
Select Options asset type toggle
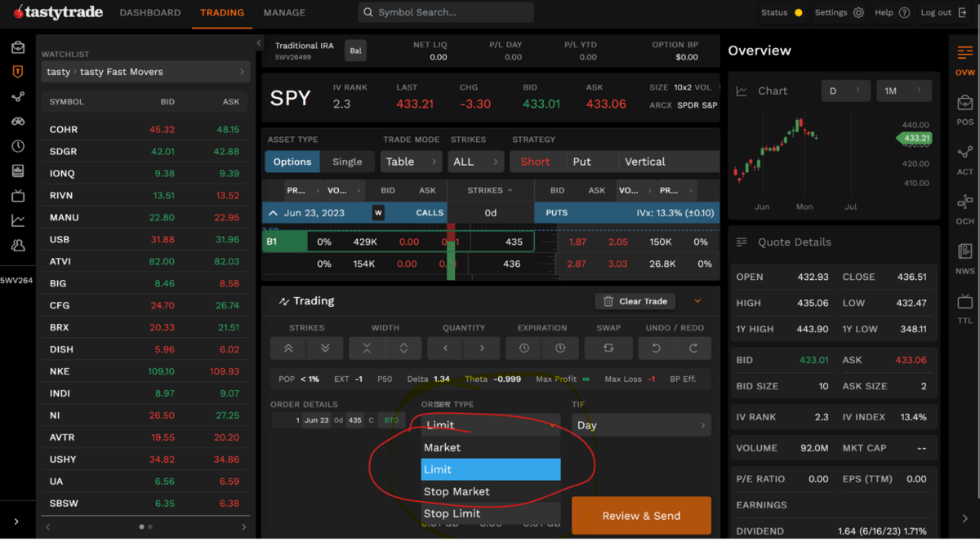[x=292, y=162]
